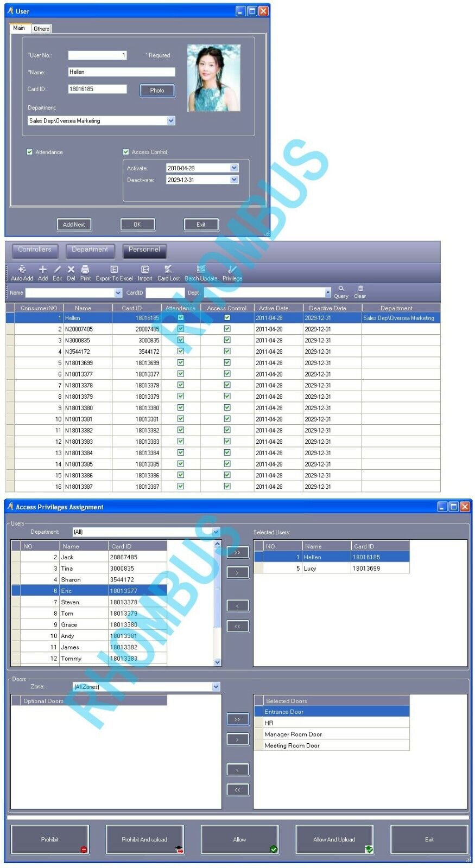The width and height of the screenshot is (475, 868).
Task: Click the Allow And Upload button
Action: coord(334,839)
